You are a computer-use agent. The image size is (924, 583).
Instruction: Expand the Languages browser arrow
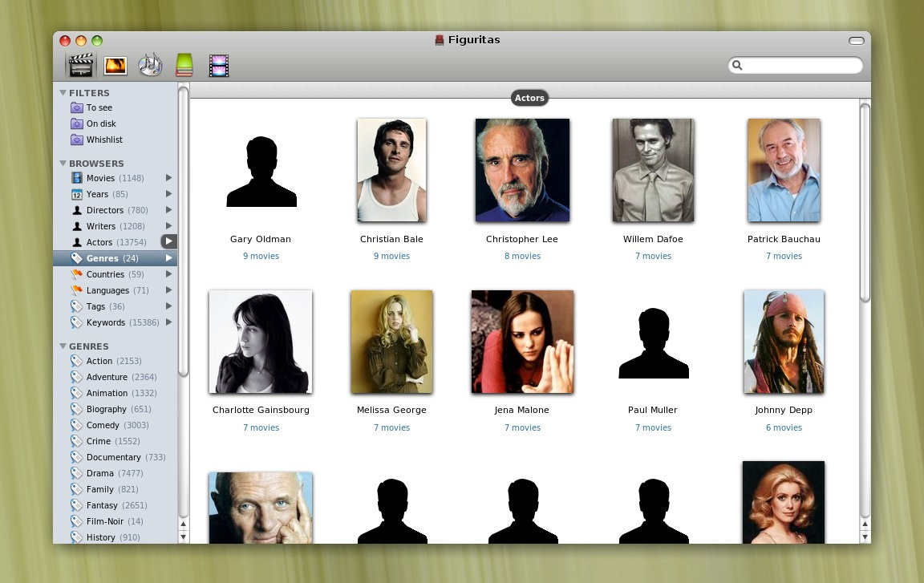pyautogui.click(x=168, y=289)
